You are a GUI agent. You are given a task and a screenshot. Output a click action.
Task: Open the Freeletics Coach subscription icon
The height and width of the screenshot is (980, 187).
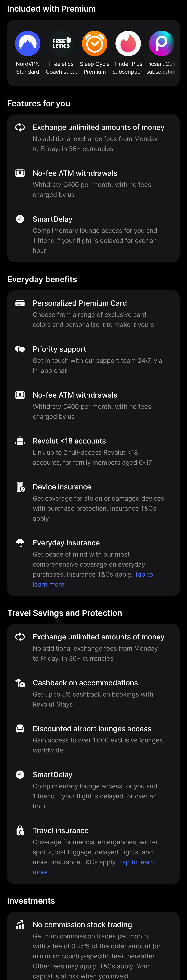click(61, 43)
